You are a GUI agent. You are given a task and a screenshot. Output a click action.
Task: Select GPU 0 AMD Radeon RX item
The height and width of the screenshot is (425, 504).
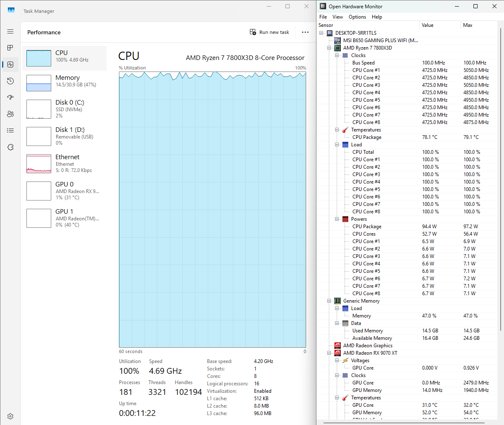coord(64,191)
